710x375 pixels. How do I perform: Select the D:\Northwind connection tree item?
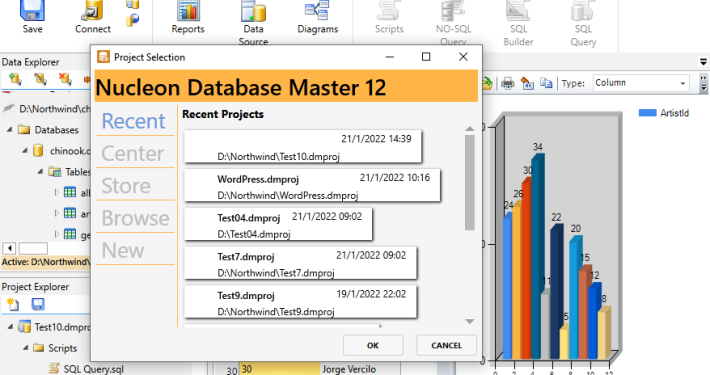click(x=47, y=109)
